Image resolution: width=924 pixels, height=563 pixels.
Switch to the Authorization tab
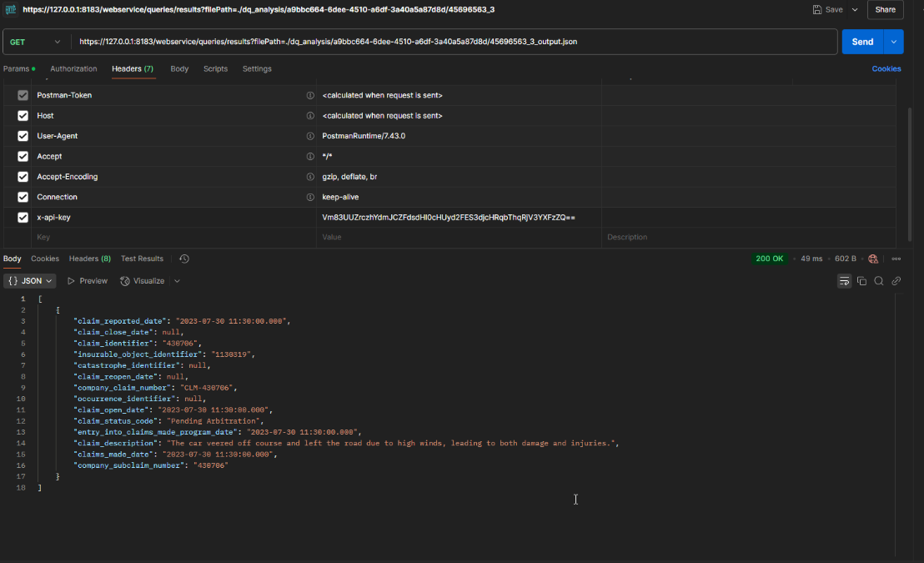point(73,69)
